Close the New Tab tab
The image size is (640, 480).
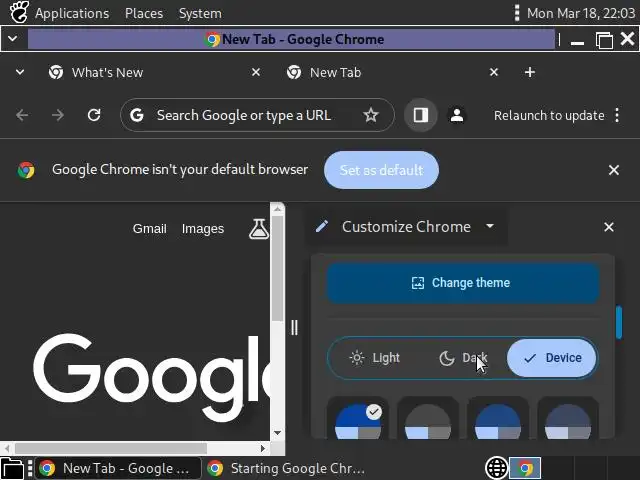494,72
